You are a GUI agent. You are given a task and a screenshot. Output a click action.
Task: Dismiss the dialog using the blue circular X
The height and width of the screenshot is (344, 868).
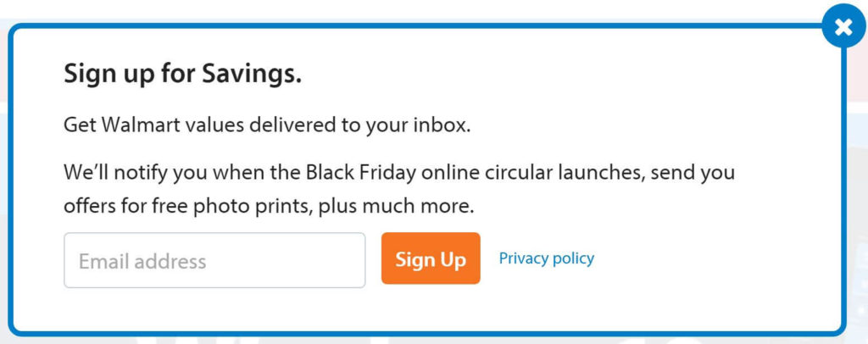843,26
